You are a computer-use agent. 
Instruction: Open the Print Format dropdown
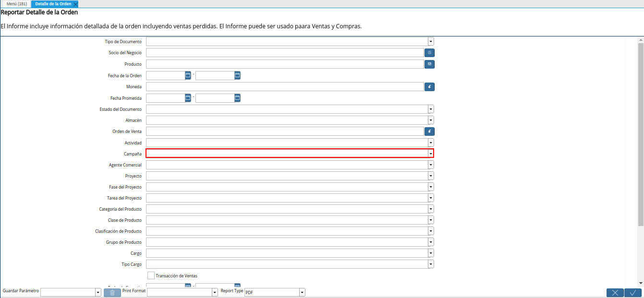pos(215,293)
